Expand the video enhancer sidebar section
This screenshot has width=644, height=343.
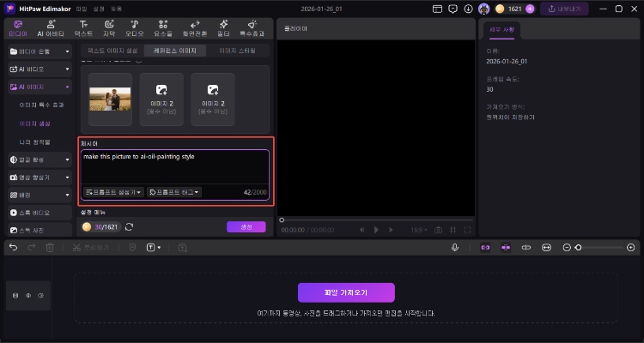tap(39, 178)
